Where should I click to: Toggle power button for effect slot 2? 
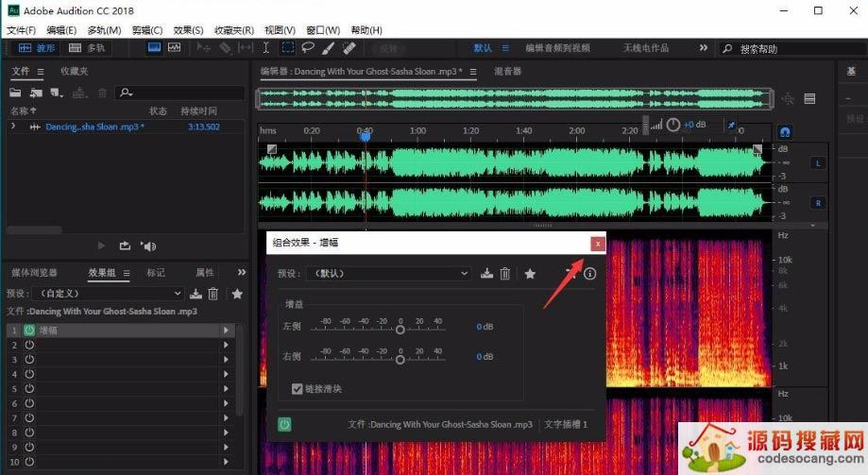pos(28,345)
